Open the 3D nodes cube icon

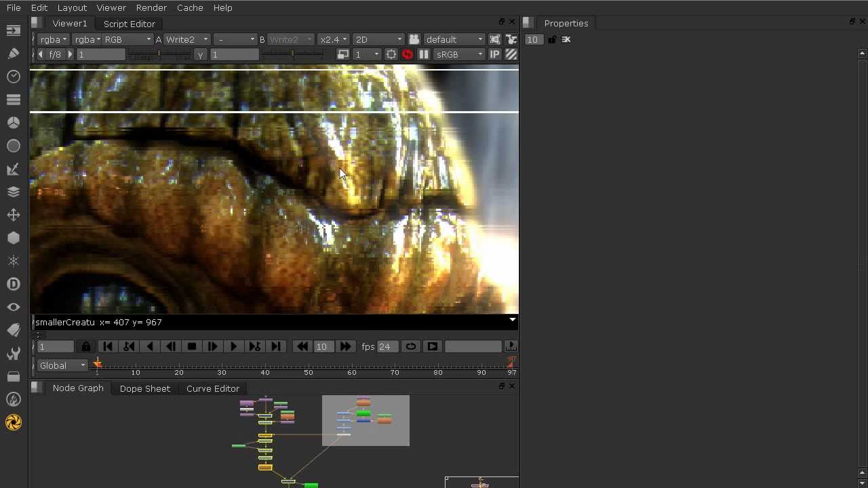click(13, 238)
